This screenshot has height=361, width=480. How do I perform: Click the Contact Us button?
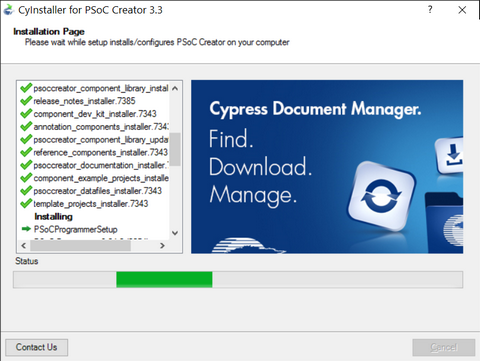pos(37,347)
